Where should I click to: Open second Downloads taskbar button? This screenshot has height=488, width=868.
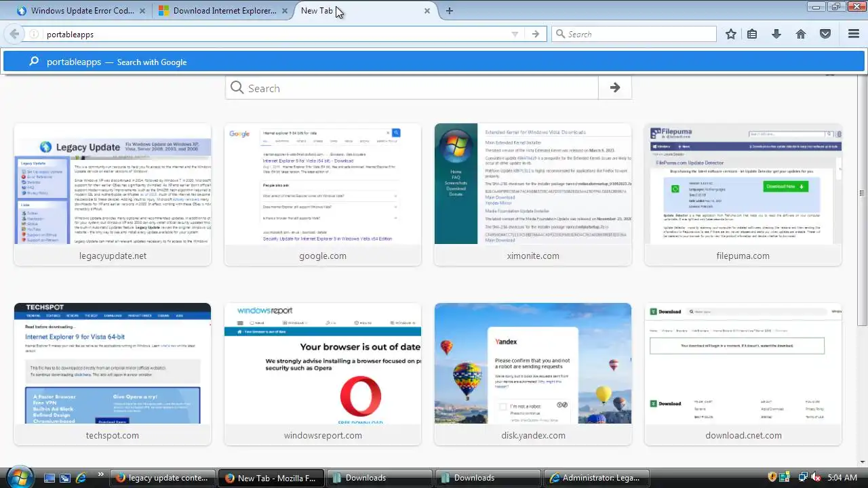488,478
